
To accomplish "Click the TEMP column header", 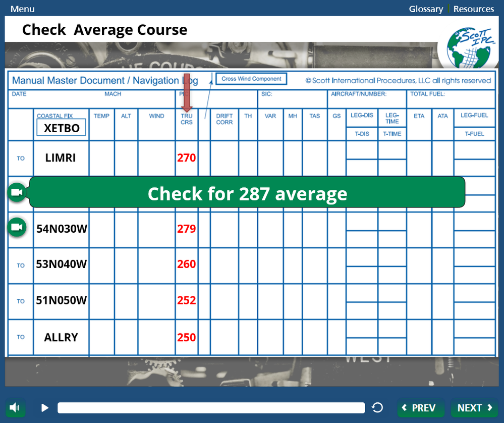I will click(x=101, y=116).
